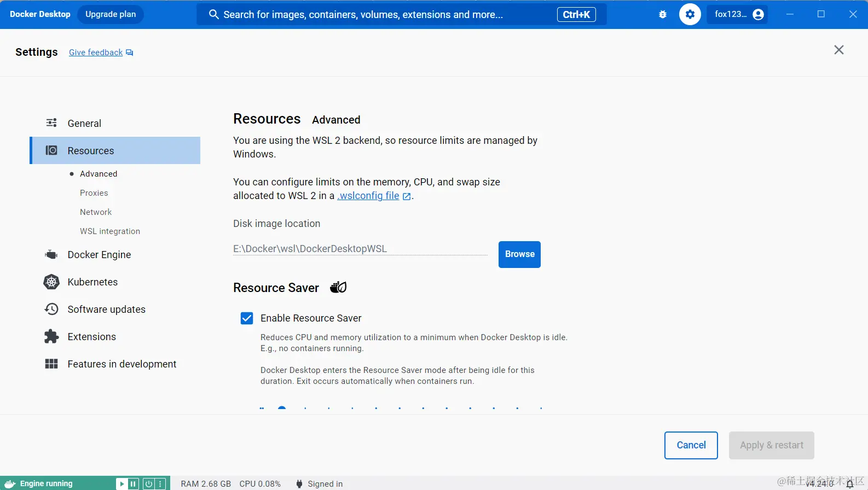Click the Resource Saver section heading
Screen dimensions: 868x490
point(276,288)
